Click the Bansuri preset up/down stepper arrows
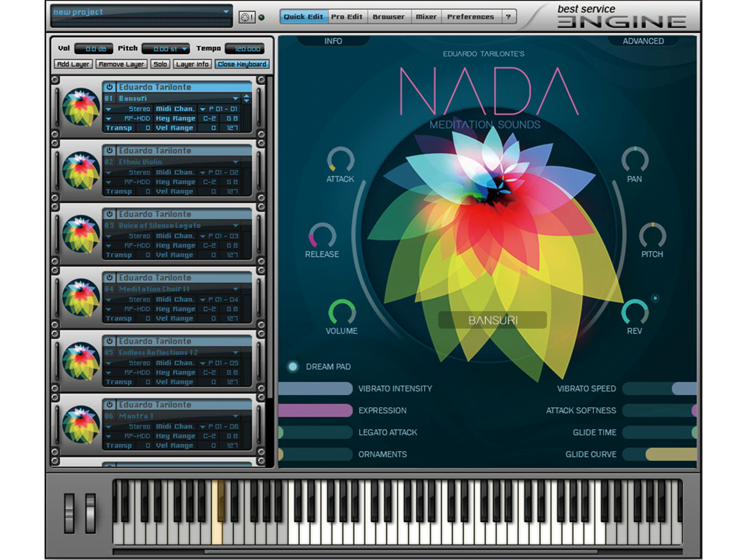Screen dimensions: 747x560 (x=247, y=98)
